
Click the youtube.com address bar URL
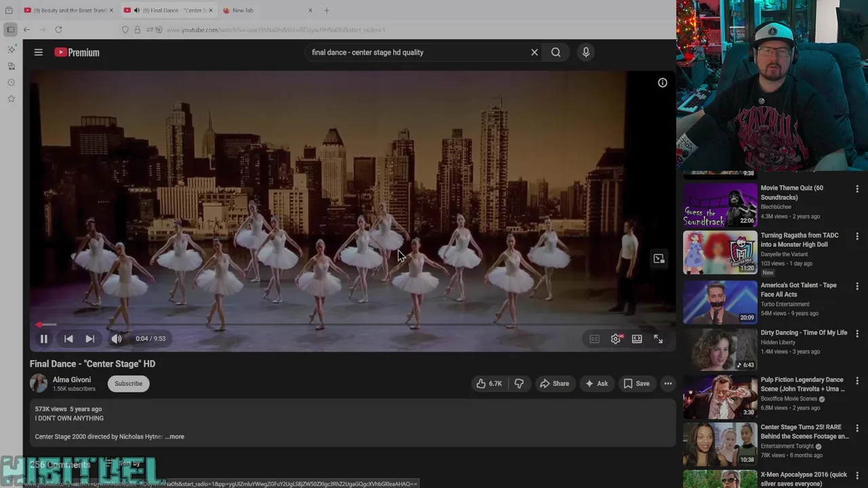pyautogui.click(x=276, y=30)
